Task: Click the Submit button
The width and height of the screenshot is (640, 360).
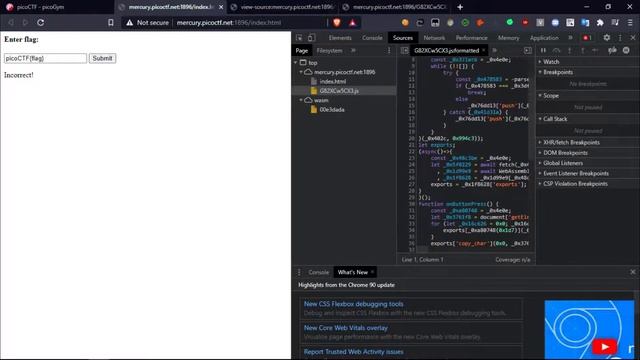Action: (102, 58)
